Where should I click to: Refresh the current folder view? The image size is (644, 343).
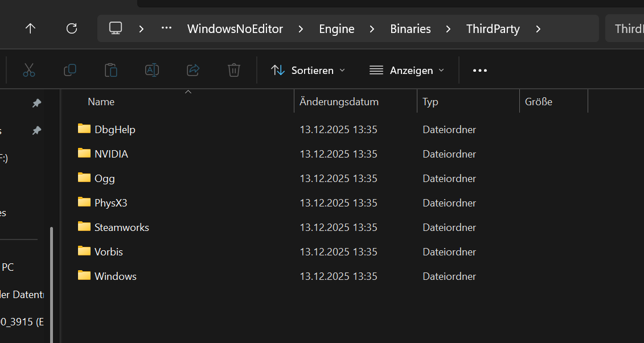72,28
